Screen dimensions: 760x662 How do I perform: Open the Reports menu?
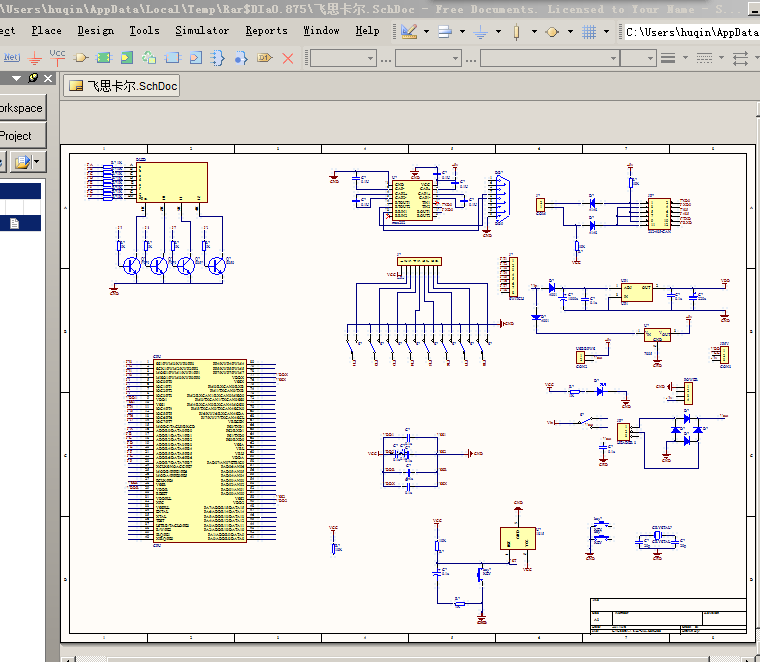pos(266,31)
